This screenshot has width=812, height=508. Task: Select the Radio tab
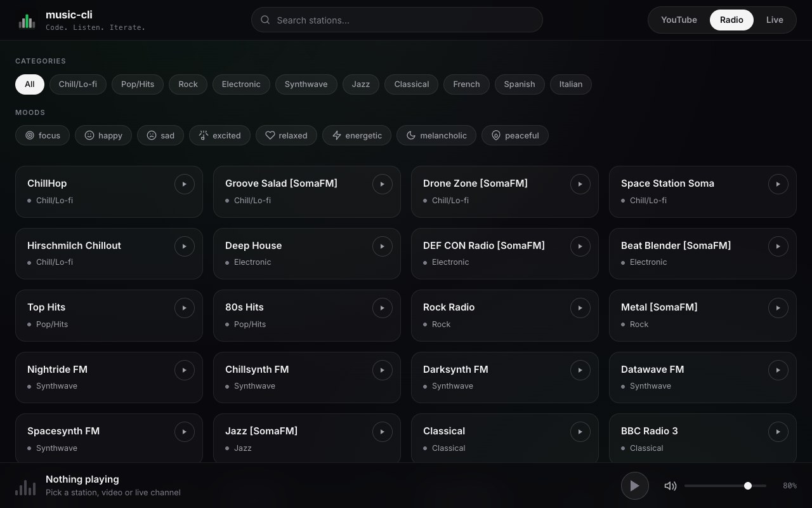(731, 20)
